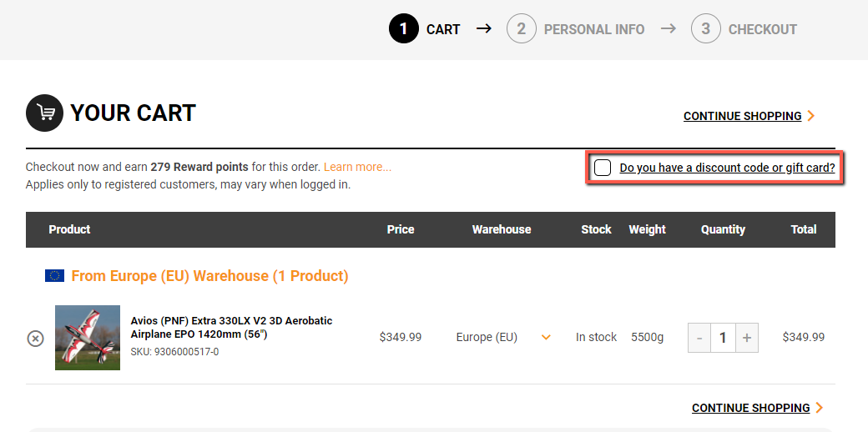Go to the CHECKOUT step
The height and width of the screenshot is (432, 868).
pos(762,29)
